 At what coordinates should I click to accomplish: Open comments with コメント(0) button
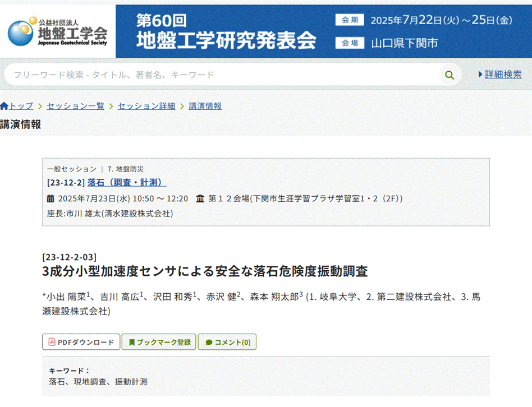(227, 342)
